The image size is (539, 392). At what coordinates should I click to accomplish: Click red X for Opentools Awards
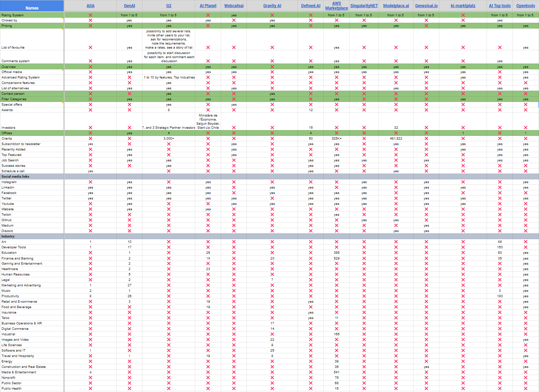click(525, 110)
